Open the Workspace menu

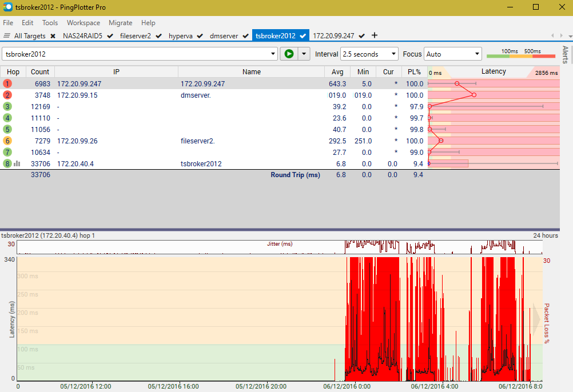pos(83,23)
